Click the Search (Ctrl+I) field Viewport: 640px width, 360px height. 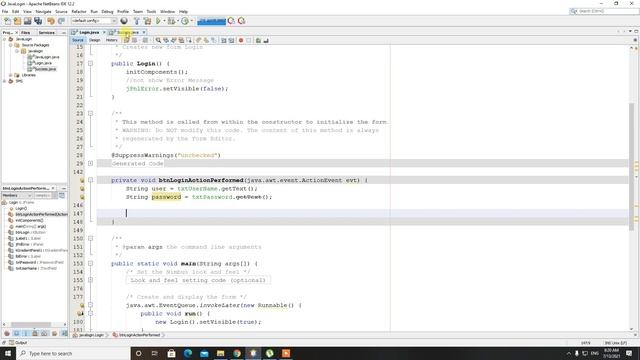pos(604,11)
